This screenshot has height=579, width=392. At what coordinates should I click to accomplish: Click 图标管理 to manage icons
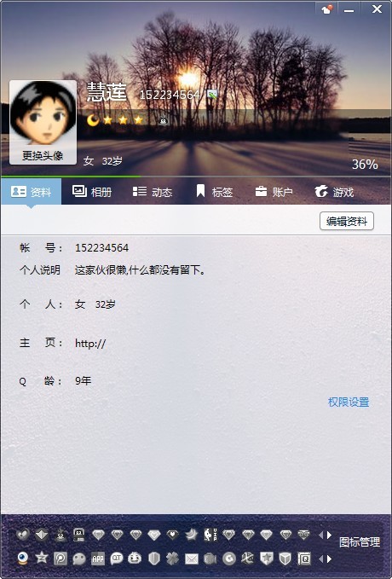pyautogui.click(x=359, y=542)
